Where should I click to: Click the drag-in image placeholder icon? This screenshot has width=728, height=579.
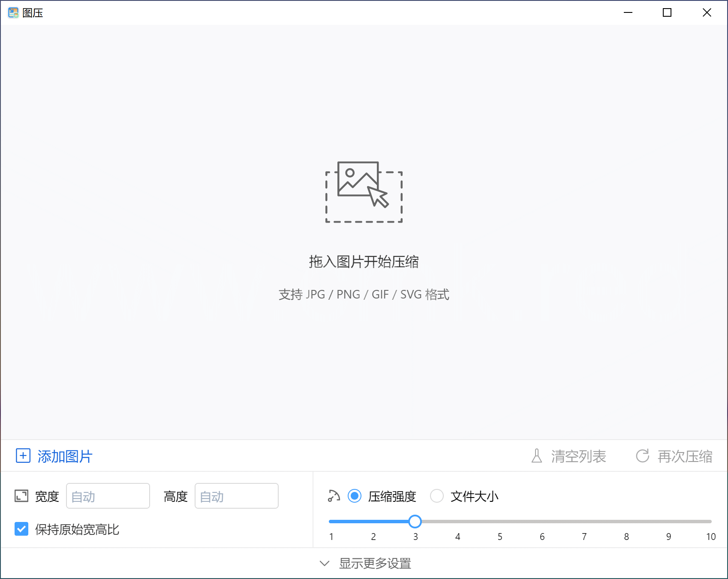pyautogui.click(x=364, y=192)
